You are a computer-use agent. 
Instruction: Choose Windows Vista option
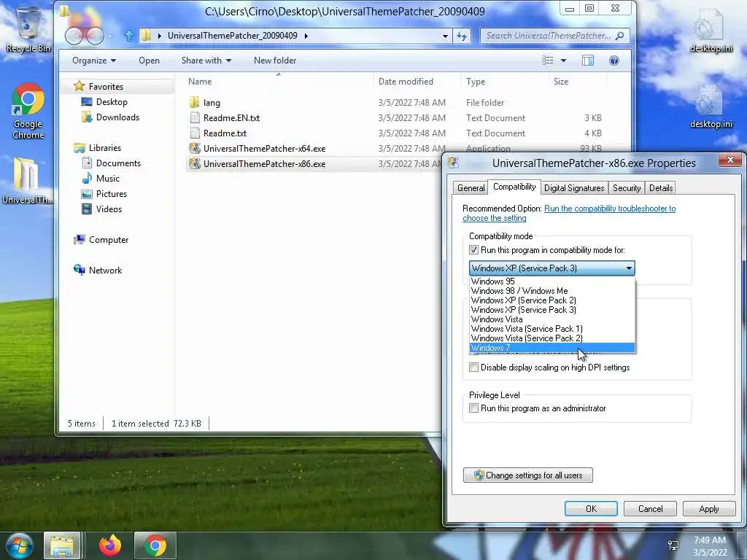coord(552,319)
